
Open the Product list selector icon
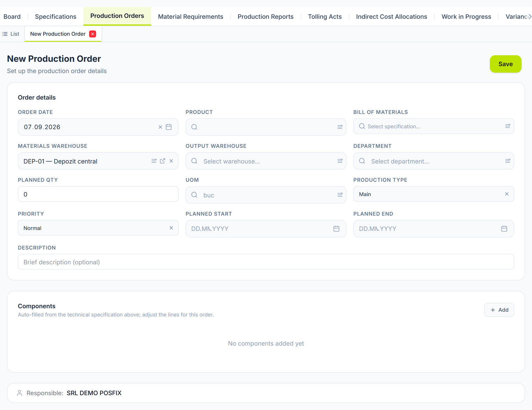pos(340,127)
